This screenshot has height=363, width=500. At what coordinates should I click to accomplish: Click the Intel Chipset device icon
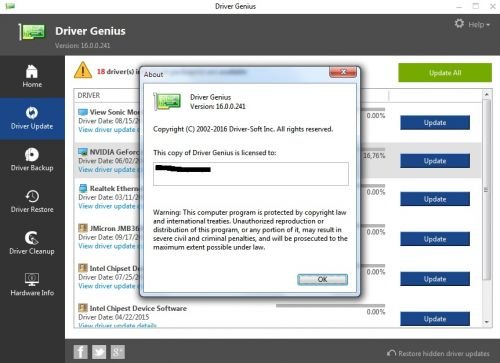(x=83, y=268)
